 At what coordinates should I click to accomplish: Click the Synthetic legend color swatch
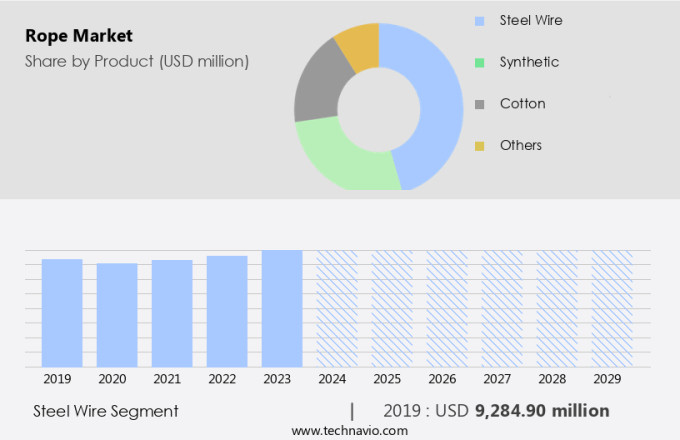pos(480,62)
